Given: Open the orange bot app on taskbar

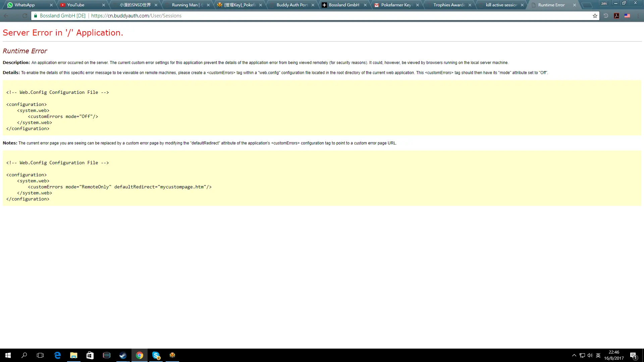Looking at the screenshot, I should [x=172, y=355].
